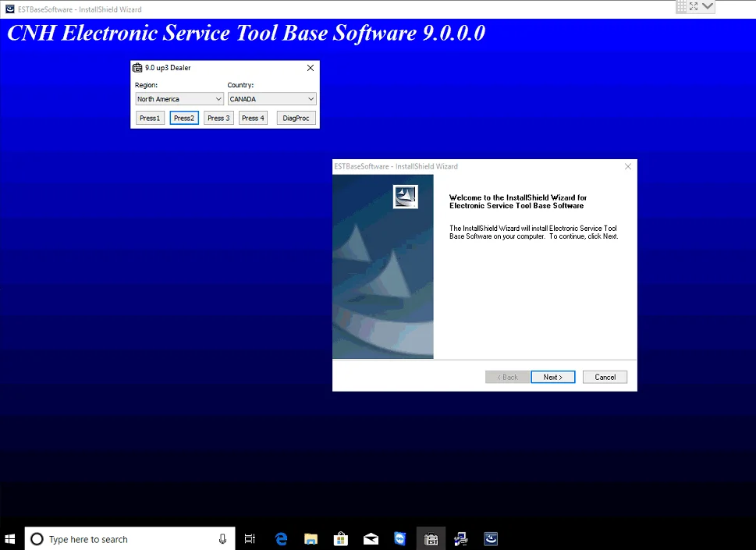Click the Region: label
Image resolution: width=756 pixels, height=550 pixels.
146,85
